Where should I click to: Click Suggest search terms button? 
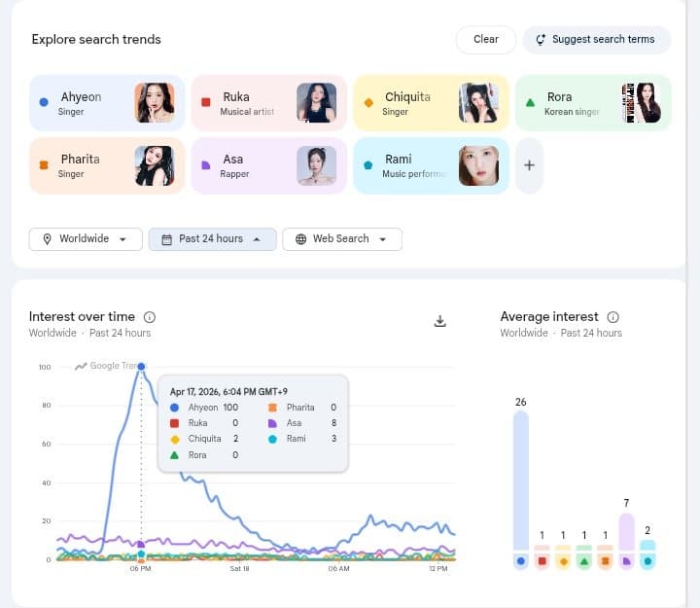pos(596,40)
